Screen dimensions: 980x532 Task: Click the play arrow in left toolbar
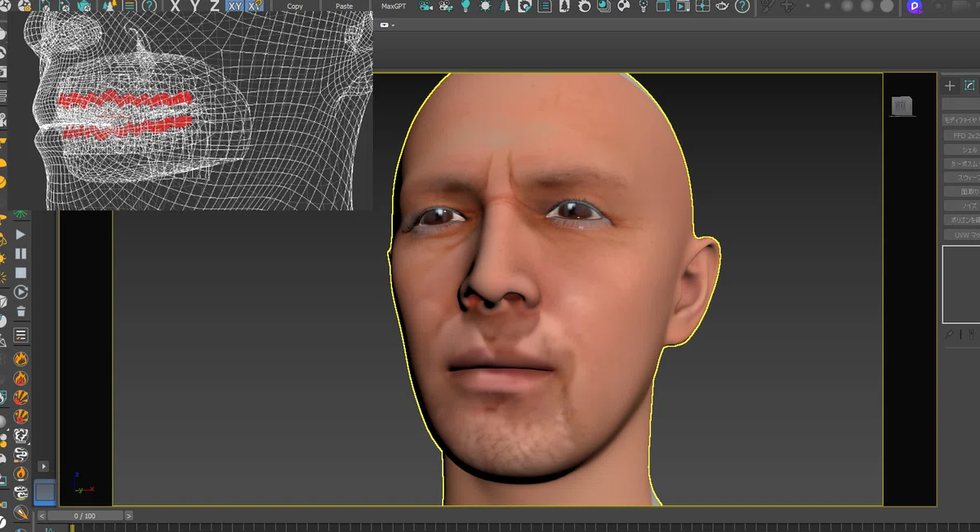pyautogui.click(x=21, y=235)
